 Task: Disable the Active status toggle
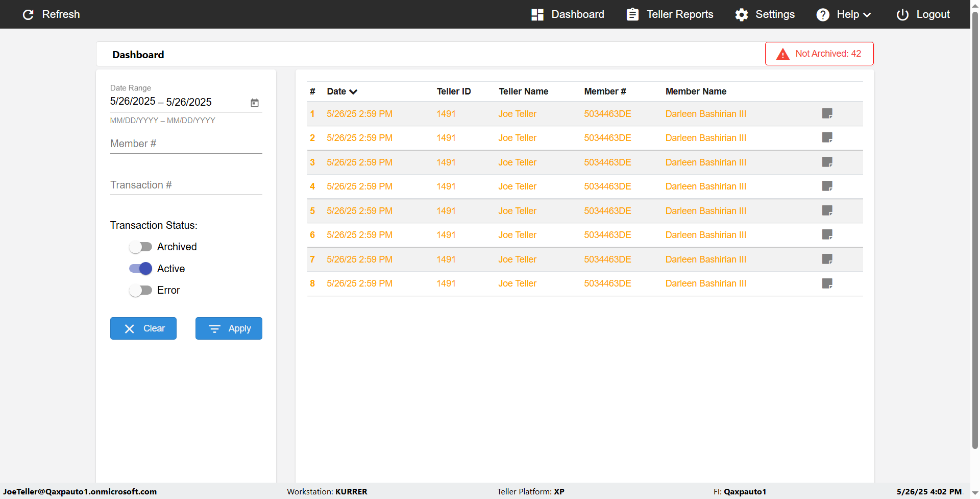pos(140,269)
